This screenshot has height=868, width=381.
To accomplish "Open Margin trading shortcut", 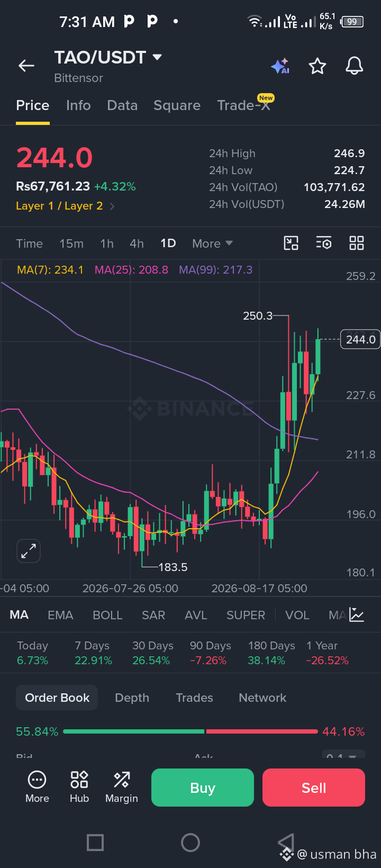I will click(x=122, y=787).
